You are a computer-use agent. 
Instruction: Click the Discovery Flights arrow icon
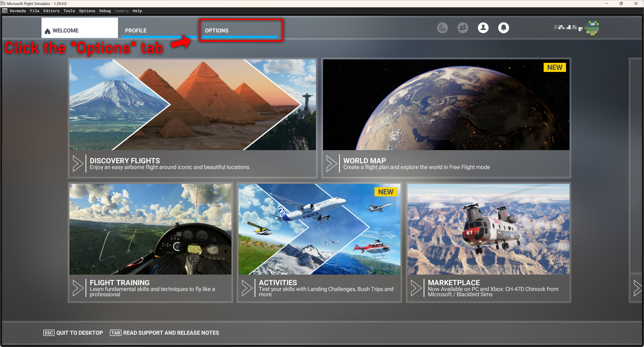[x=78, y=164]
